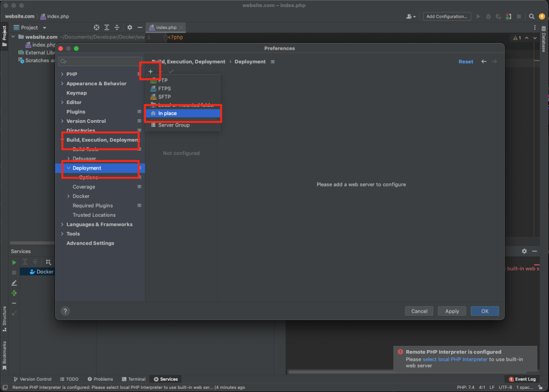
Task: Select Docker in Services tree
Action: point(42,271)
